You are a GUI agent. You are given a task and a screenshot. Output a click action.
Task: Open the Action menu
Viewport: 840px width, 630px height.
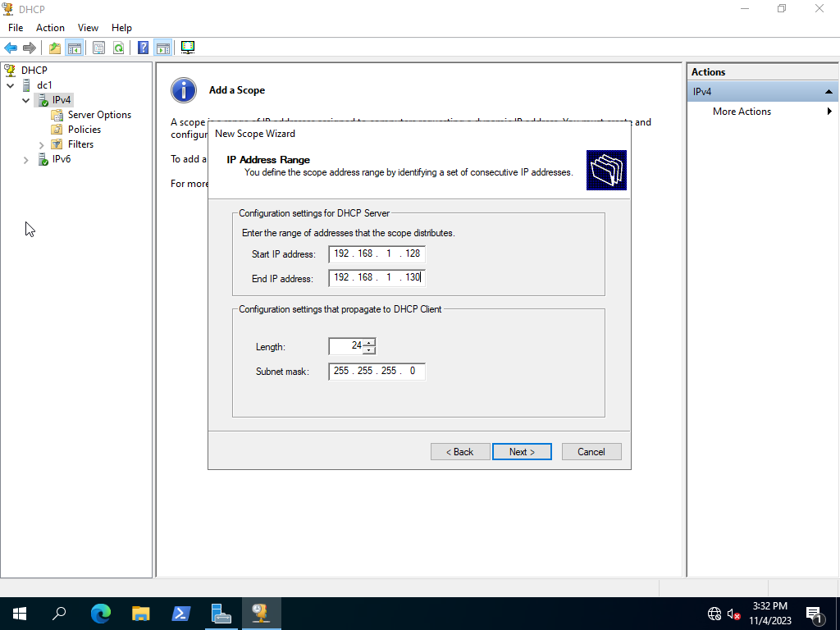click(x=50, y=28)
